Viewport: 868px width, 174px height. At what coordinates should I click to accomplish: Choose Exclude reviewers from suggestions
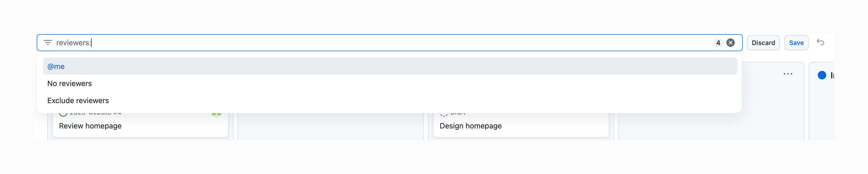pyautogui.click(x=78, y=100)
